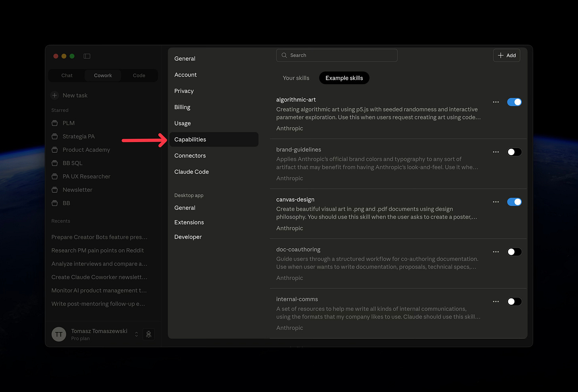Click the plus icon beside New task
The width and height of the screenshot is (578, 392).
point(55,95)
